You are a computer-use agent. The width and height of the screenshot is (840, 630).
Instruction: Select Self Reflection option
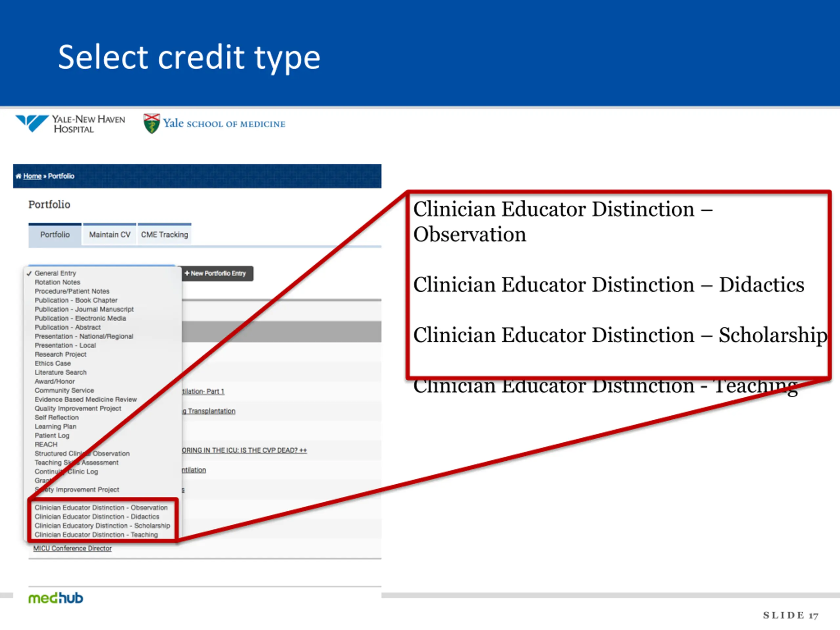coord(57,418)
